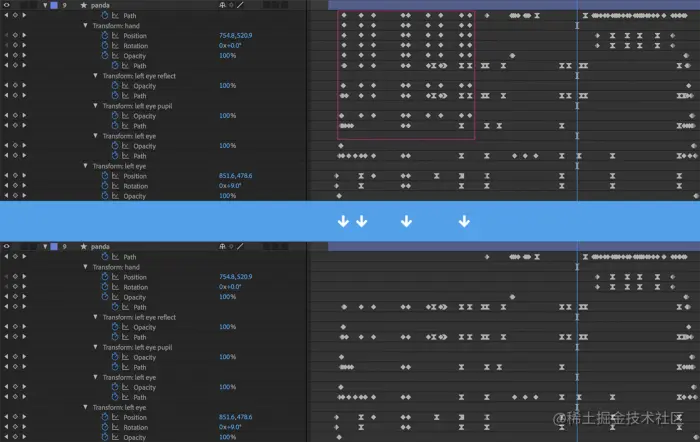Screen dimensions: 700x442
Task: Toggle Position stopwatch under Transform: hand, upper timeline
Action: (105, 35)
